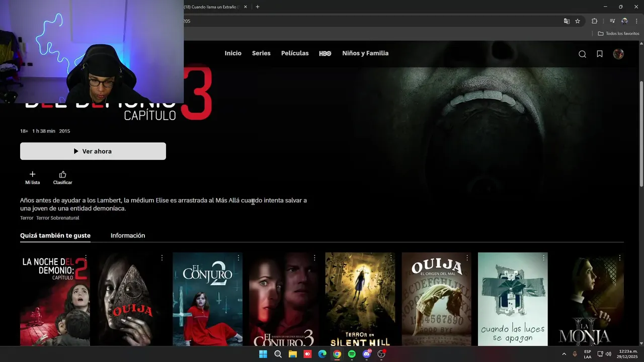Open Windows taskbar search
This screenshot has width=644, height=362.
click(x=278, y=354)
